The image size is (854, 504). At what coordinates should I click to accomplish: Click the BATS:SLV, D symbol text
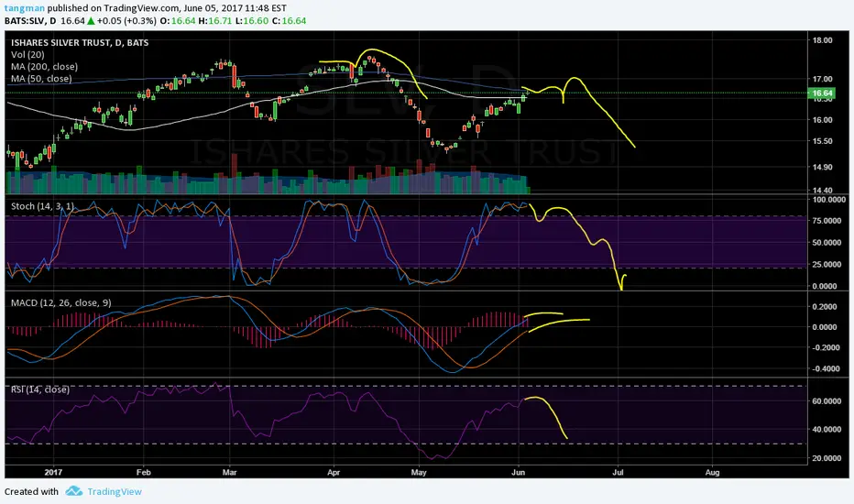tap(30, 21)
